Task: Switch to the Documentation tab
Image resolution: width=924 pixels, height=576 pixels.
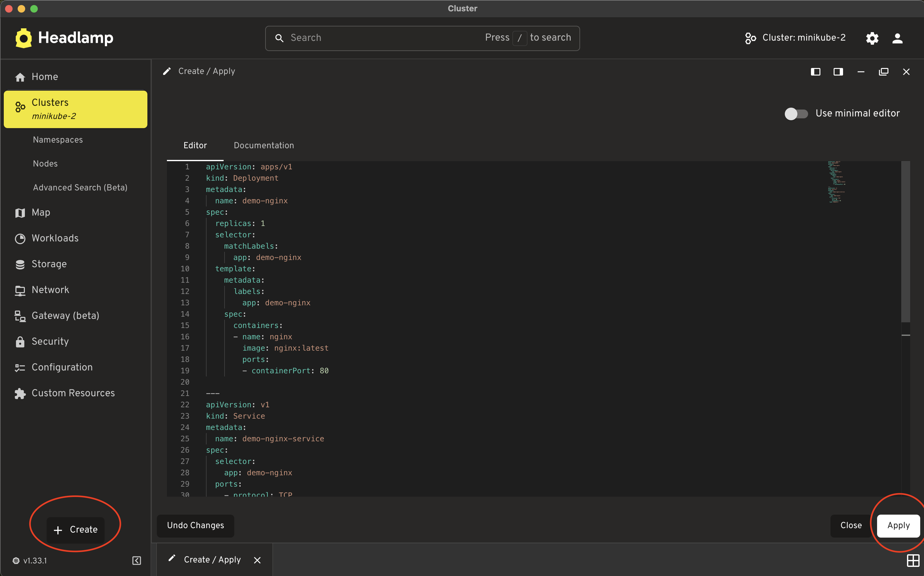Action: pyautogui.click(x=264, y=145)
